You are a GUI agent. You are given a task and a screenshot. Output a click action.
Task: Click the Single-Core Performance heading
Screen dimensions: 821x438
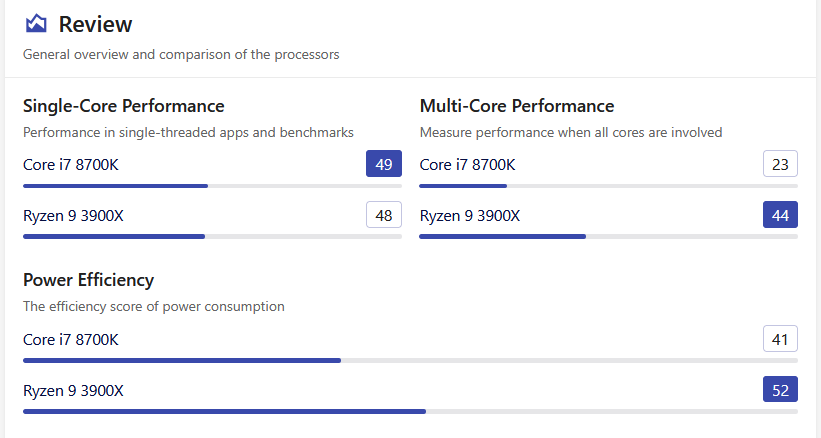coord(124,106)
